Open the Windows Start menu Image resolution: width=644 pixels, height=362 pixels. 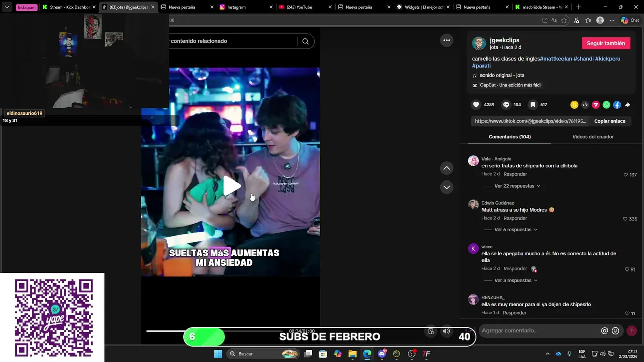click(x=218, y=354)
